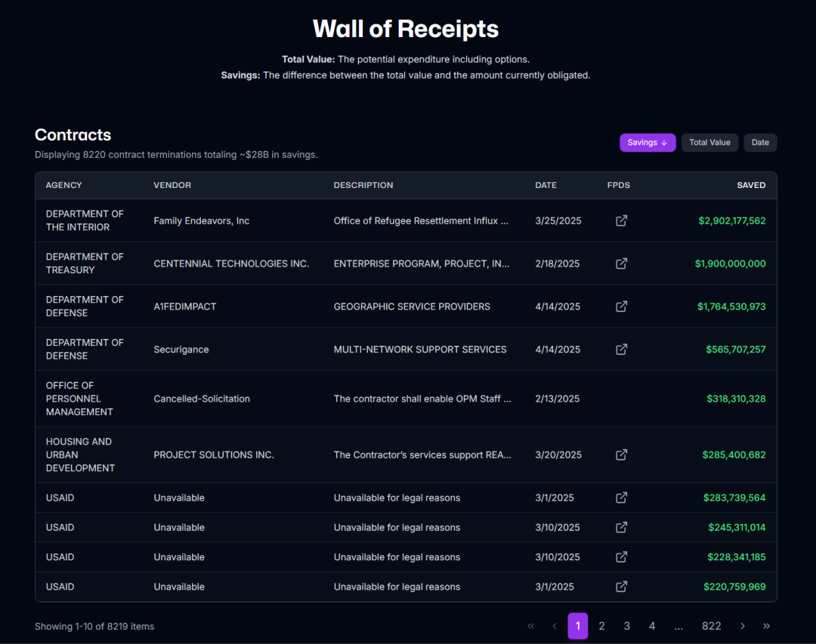
Task: Click the $318,310,328 saved amount
Action: [736, 399]
